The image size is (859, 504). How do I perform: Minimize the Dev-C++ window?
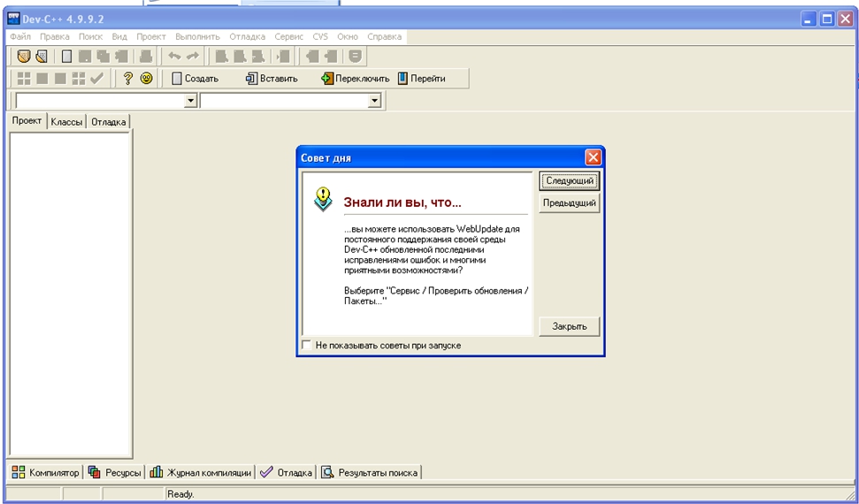809,19
